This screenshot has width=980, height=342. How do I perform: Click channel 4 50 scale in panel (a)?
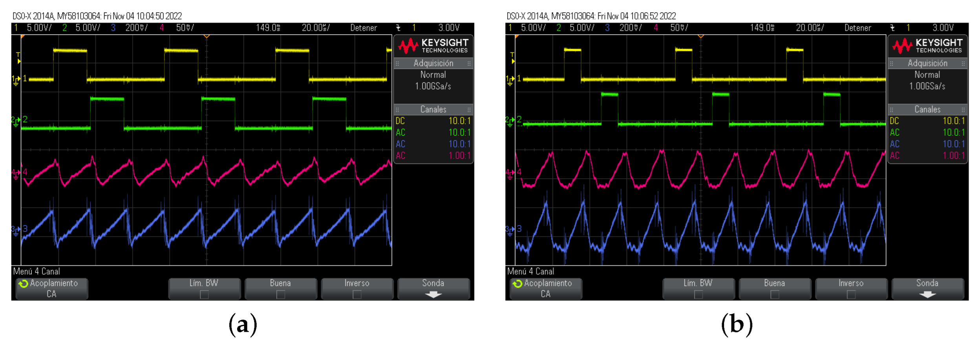pos(185,28)
